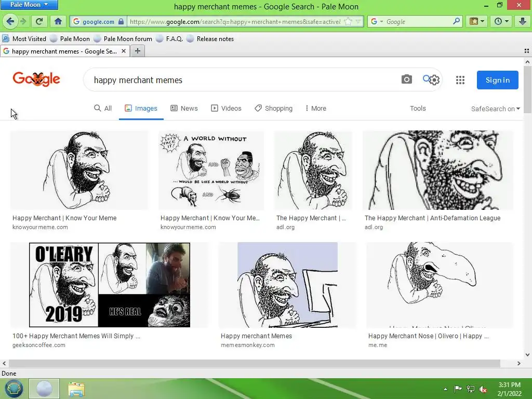532x399 pixels.
Task: Open Release notes bookmark
Action: tap(210, 38)
